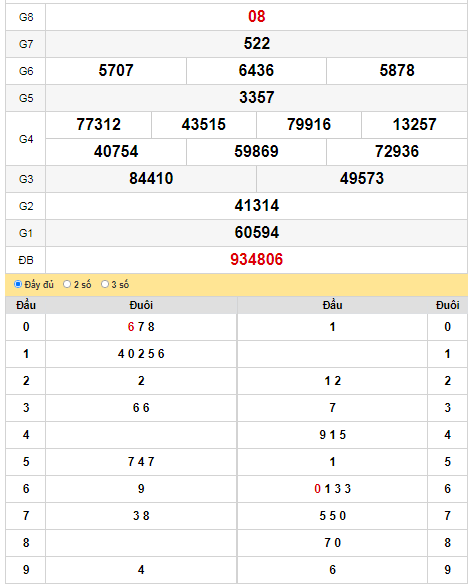Click the G7 prize number 522
This screenshot has width=473, height=587.
(x=257, y=43)
